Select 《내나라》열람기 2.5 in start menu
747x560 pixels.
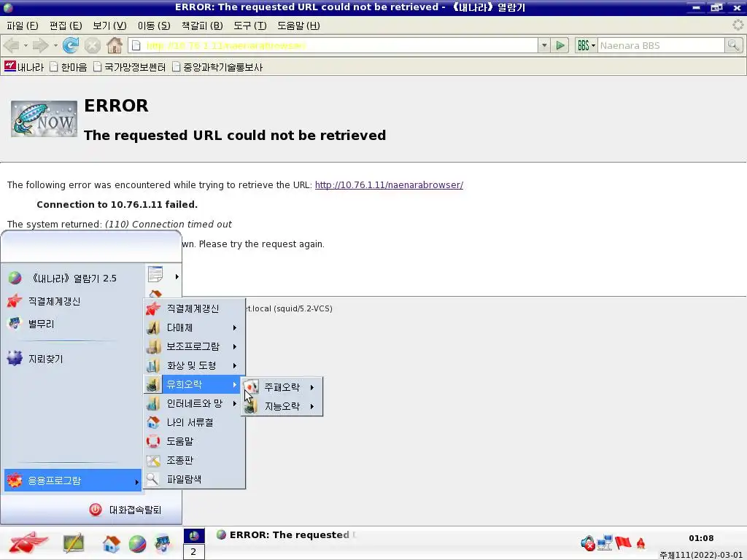74,278
